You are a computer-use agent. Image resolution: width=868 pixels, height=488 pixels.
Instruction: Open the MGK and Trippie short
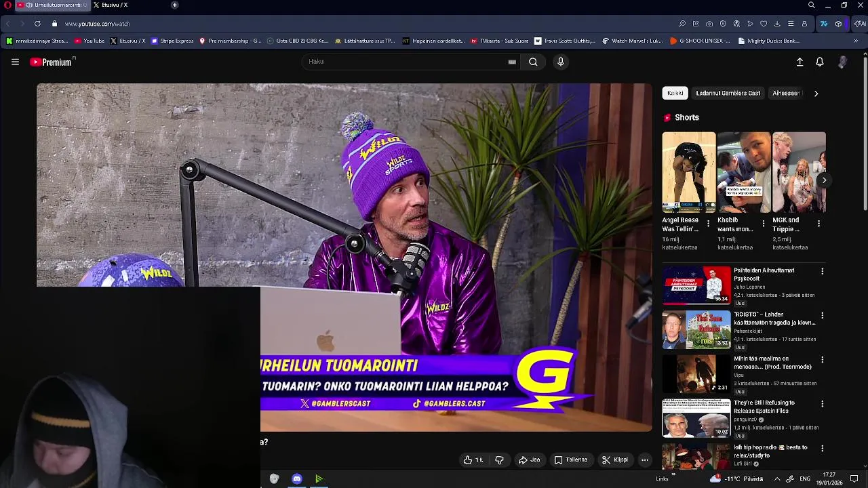(x=799, y=172)
